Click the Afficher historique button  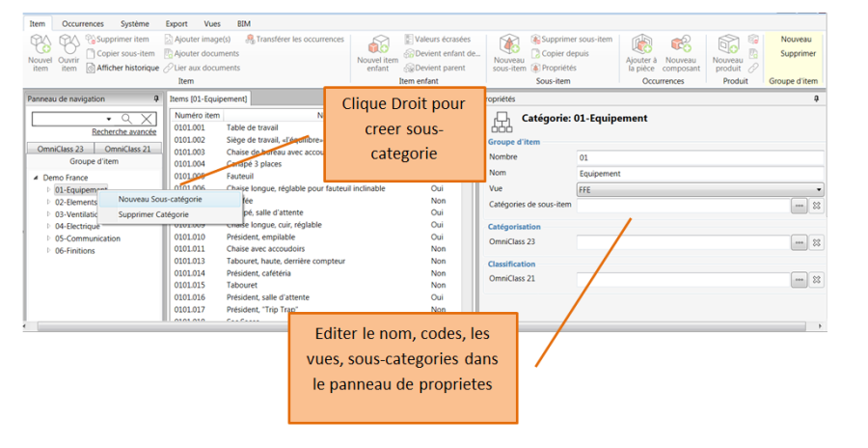tap(121, 68)
